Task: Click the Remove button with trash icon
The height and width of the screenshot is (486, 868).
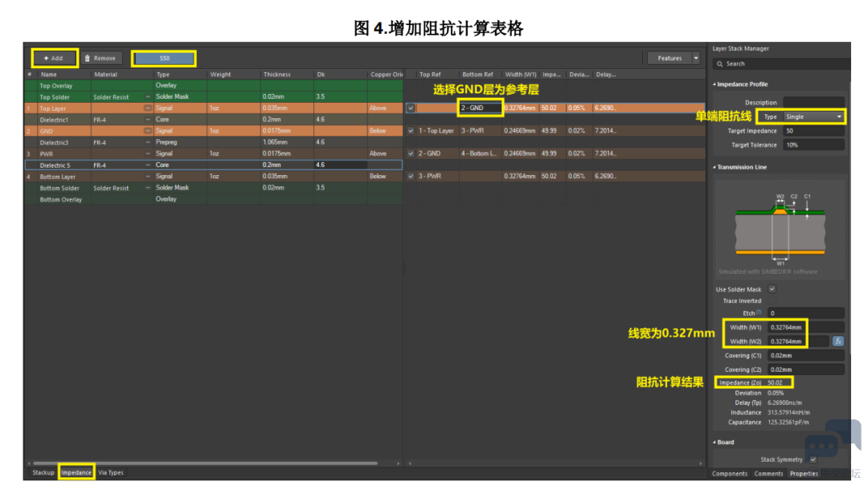Action: pos(100,58)
